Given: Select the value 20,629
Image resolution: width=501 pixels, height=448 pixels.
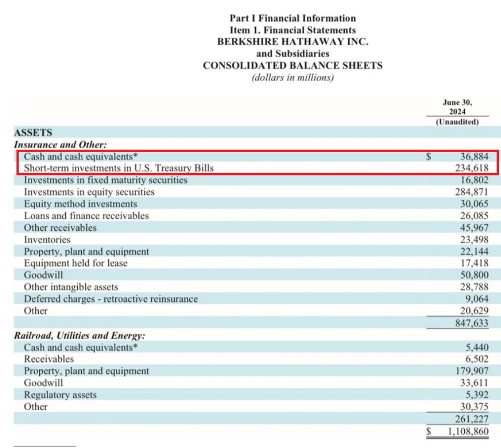Looking at the screenshot, I should pos(474,311).
